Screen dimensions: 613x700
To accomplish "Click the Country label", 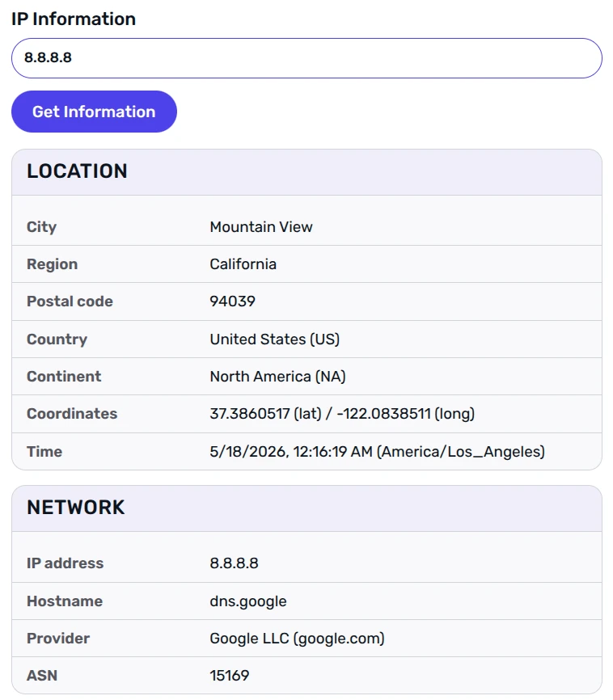I will [x=57, y=339].
